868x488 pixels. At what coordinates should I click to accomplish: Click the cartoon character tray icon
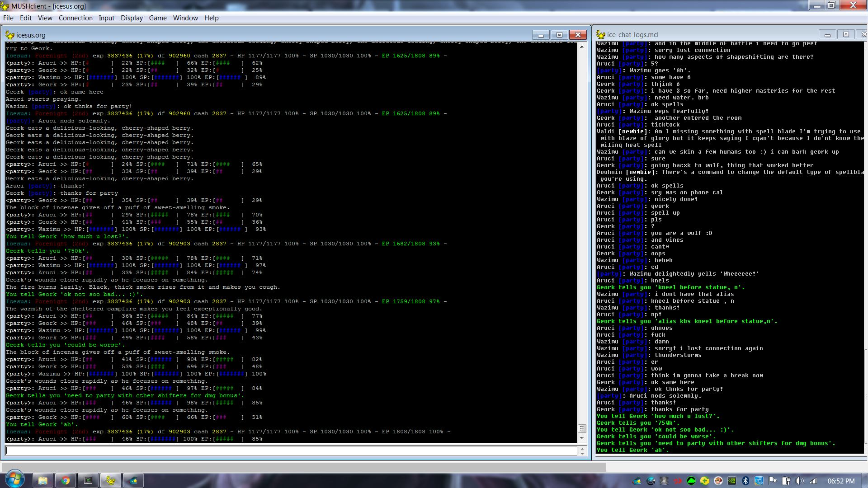[x=718, y=481]
